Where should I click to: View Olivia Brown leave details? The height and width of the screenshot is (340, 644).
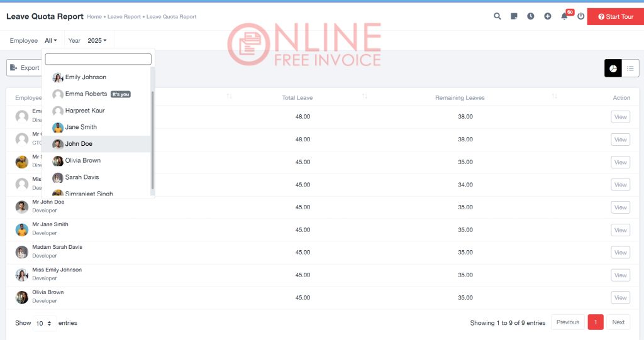click(620, 298)
